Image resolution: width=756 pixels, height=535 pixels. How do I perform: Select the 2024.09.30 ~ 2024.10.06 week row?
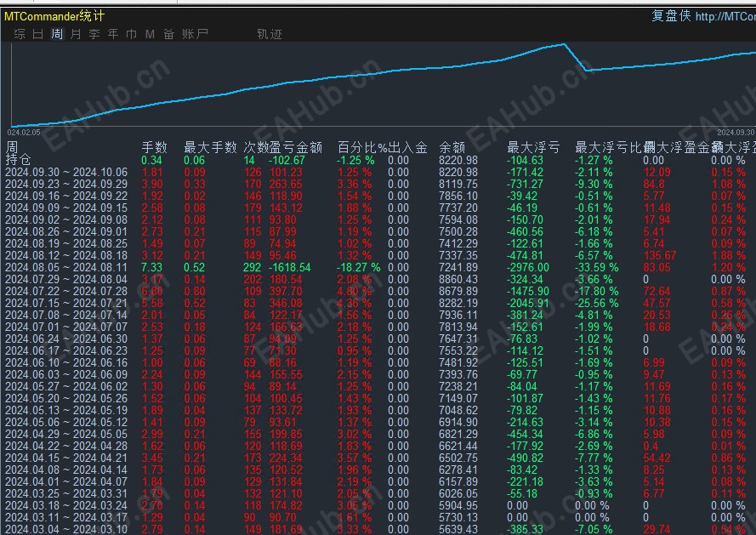coord(378,172)
